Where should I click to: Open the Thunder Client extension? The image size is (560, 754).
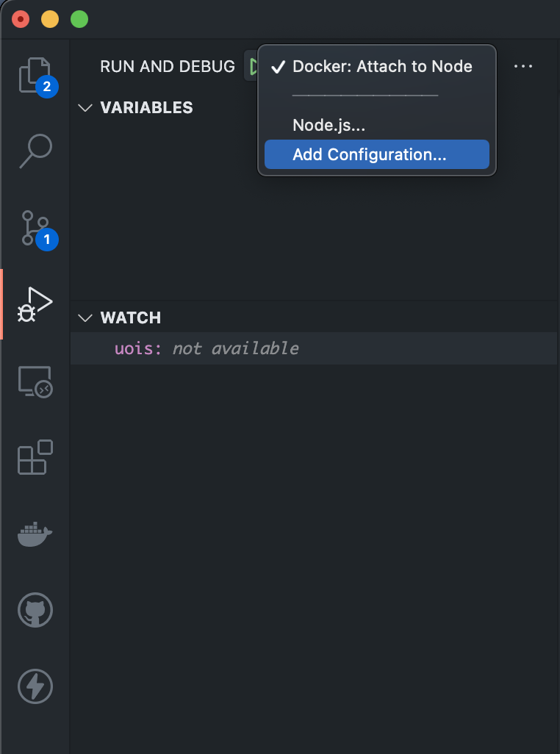pos(35,686)
